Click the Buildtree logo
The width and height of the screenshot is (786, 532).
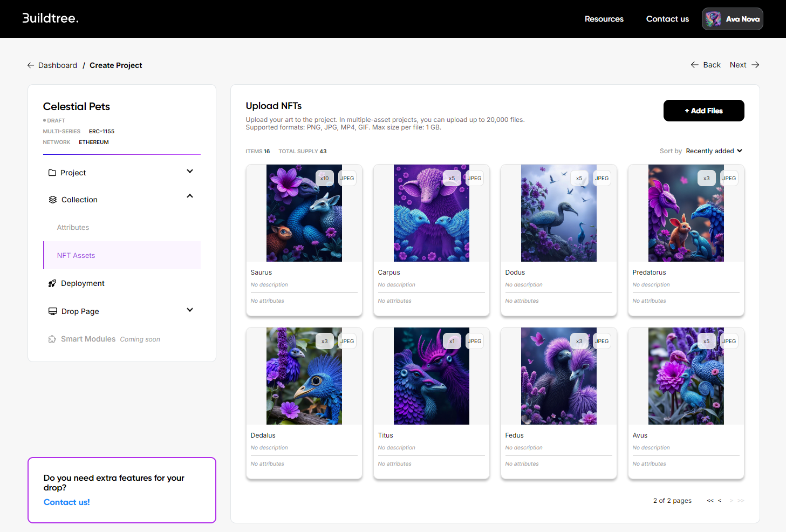[50, 18]
